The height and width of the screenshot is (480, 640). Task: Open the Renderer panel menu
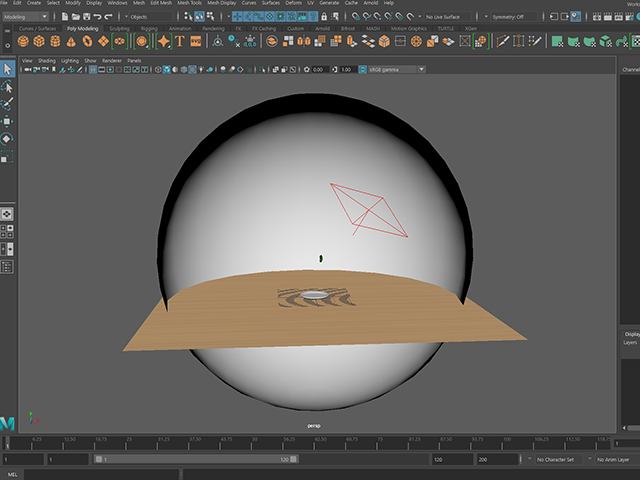(112, 61)
